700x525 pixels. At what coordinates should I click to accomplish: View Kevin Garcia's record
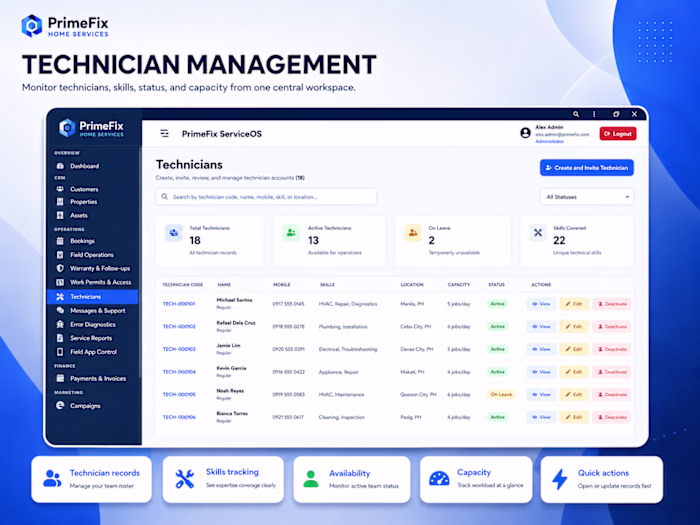[541, 372]
